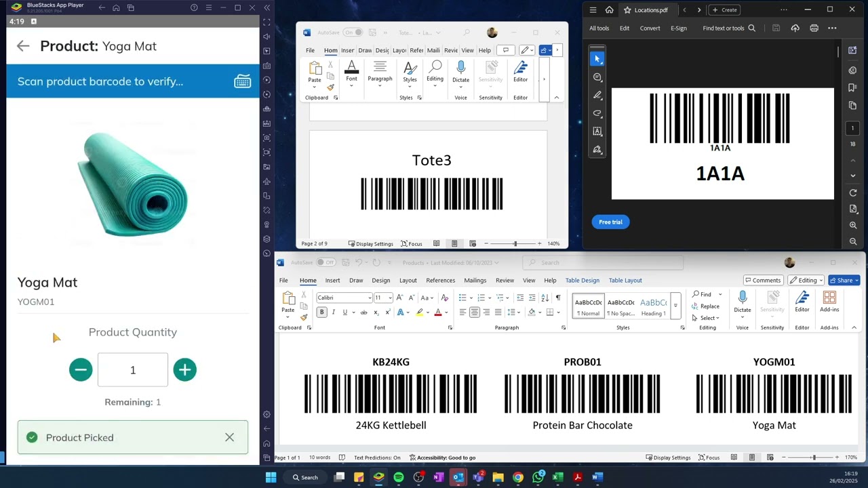Viewport: 868px width, 488px height.
Task: Open Acrobat bookmarks panel icon
Action: tap(853, 87)
